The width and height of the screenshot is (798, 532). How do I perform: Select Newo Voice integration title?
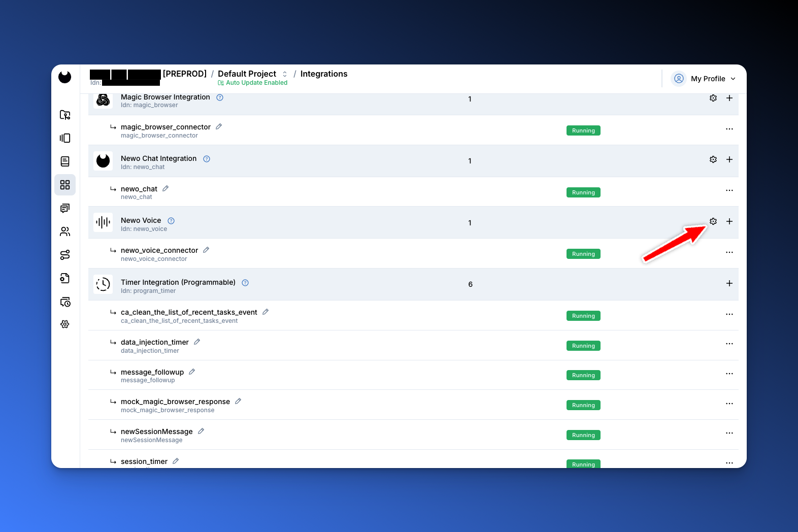coord(141,220)
